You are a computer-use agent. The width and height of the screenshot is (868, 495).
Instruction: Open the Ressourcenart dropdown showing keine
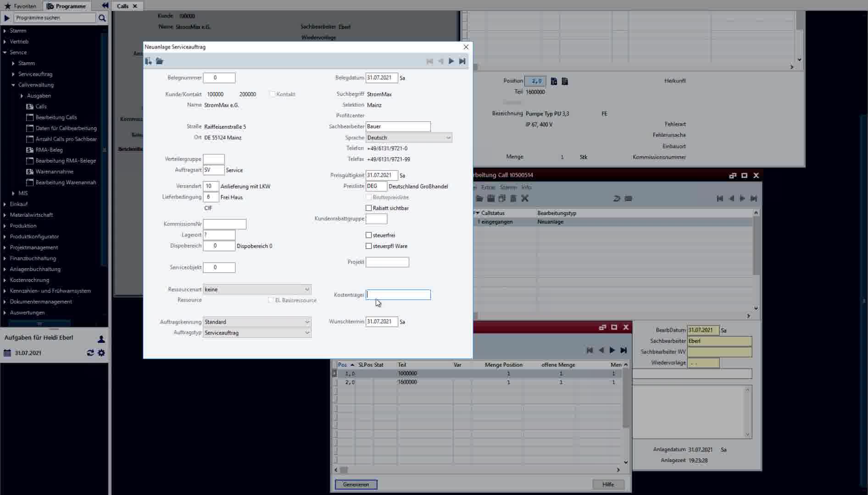coord(257,290)
